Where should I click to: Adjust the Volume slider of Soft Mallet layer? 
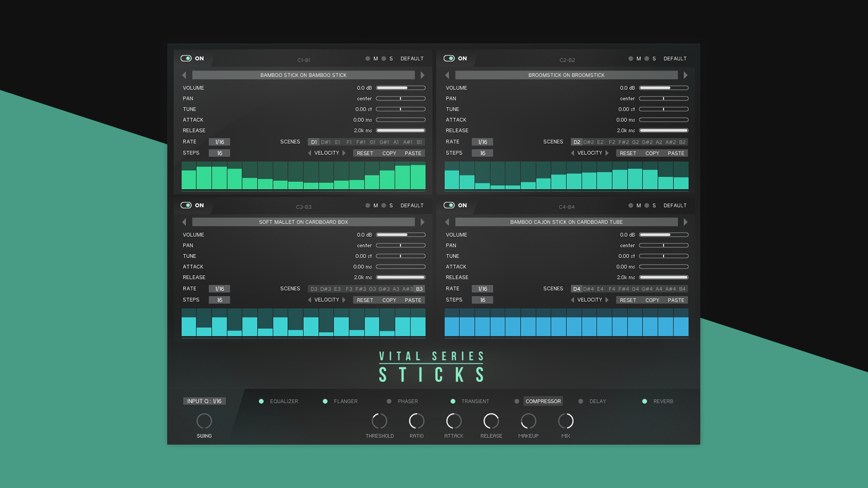click(x=401, y=235)
